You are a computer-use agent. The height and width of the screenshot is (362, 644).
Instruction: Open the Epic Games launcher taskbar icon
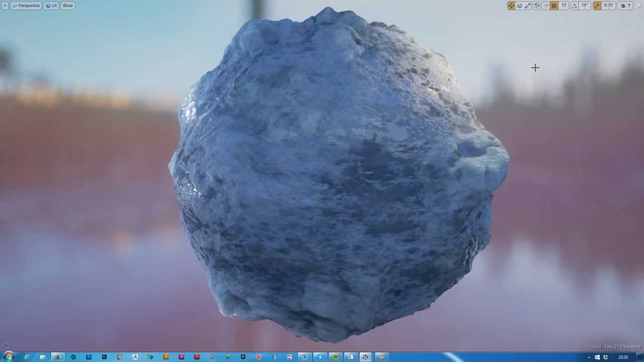(243, 357)
